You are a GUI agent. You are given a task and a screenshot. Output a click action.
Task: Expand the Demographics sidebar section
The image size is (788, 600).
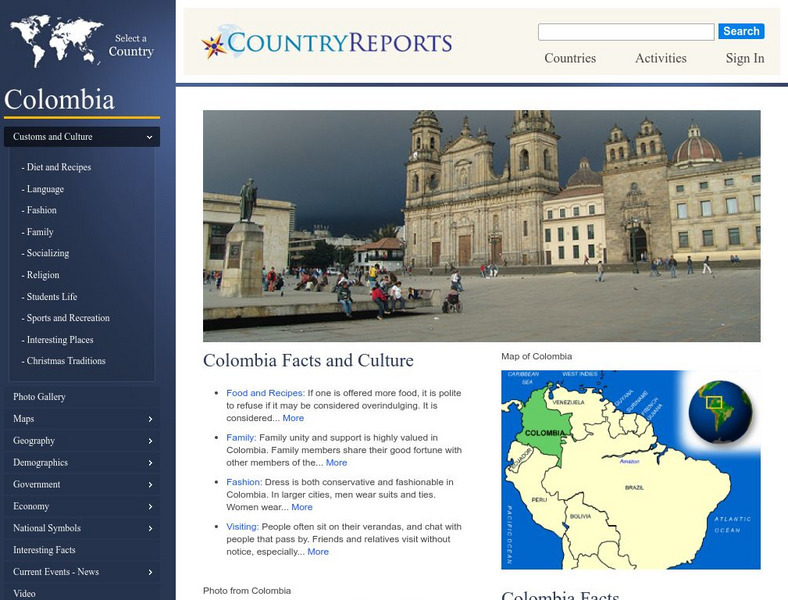click(x=150, y=463)
